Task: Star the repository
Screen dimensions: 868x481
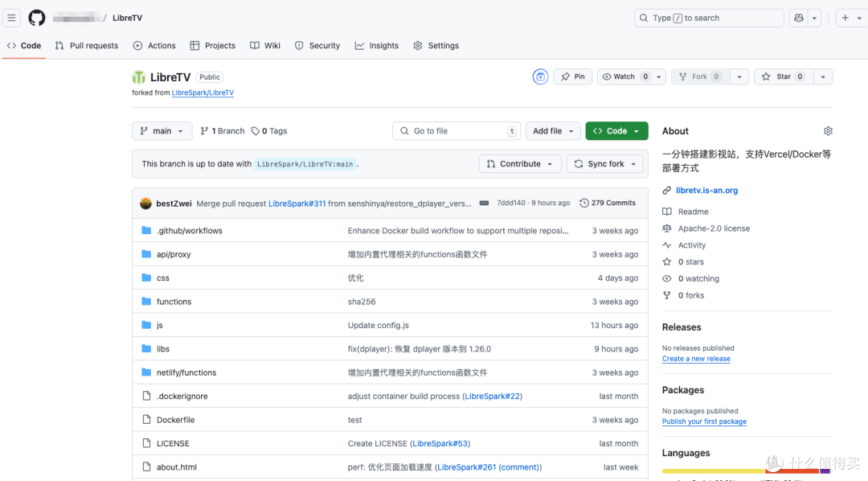Action: tap(784, 76)
